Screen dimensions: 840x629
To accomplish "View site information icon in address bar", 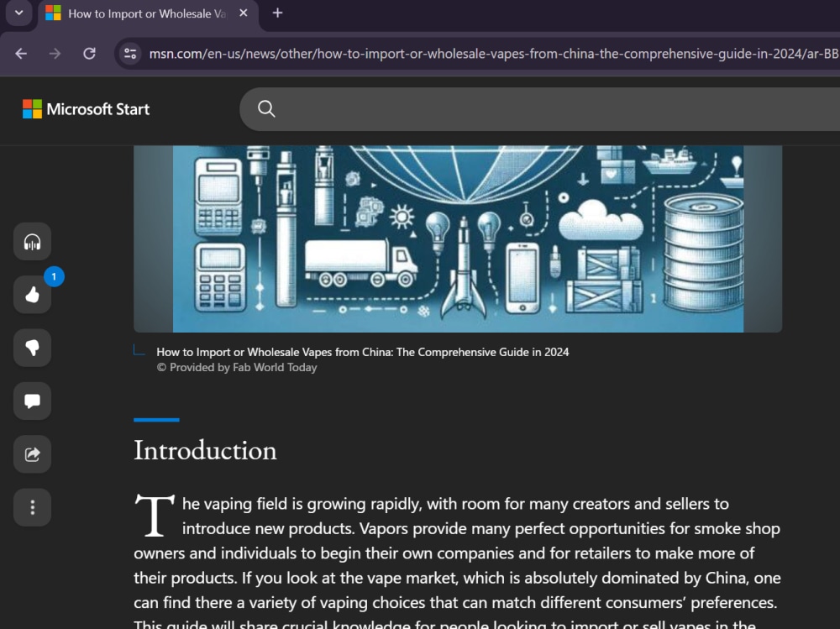I will [x=130, y=54].
